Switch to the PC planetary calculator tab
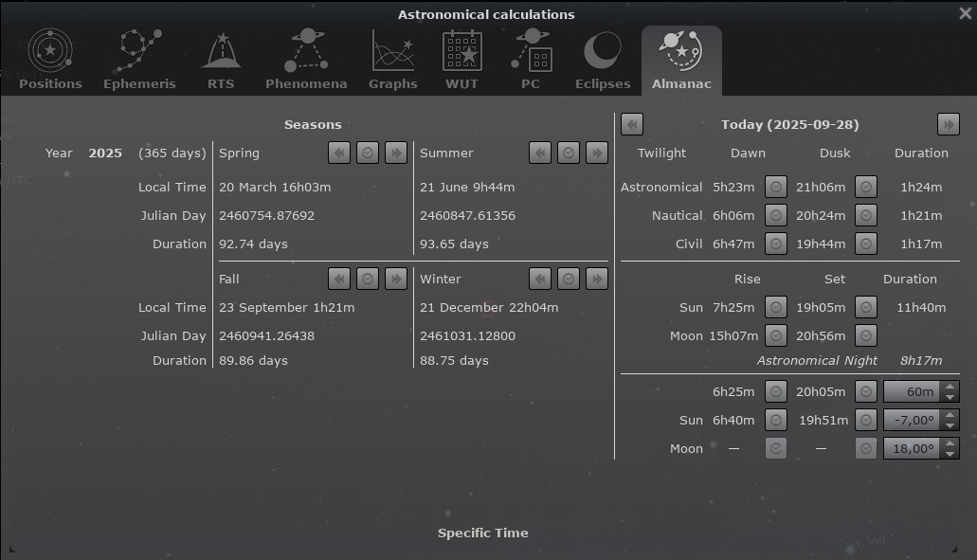 pos(531,61)
